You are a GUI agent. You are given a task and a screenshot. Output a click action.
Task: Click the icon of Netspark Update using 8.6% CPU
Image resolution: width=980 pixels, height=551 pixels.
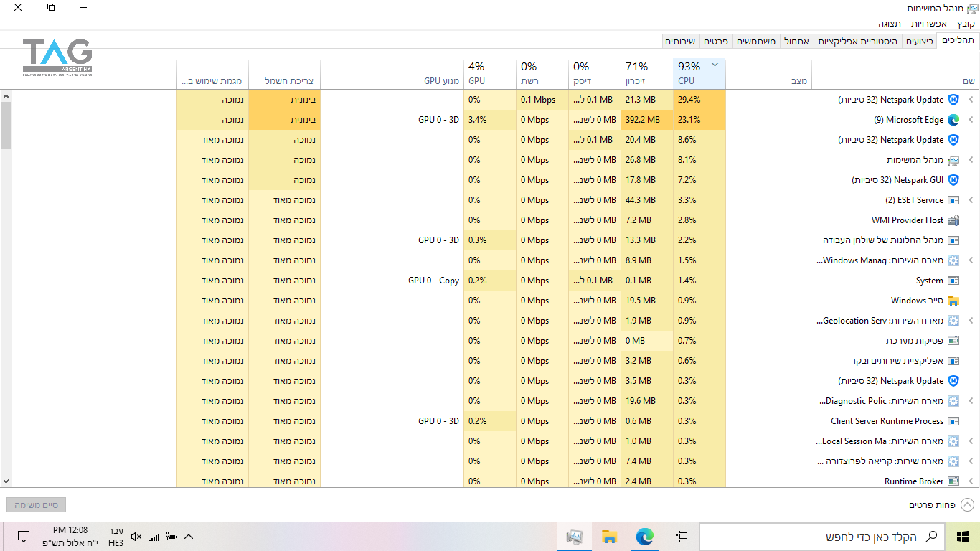[x=953, y=140]
